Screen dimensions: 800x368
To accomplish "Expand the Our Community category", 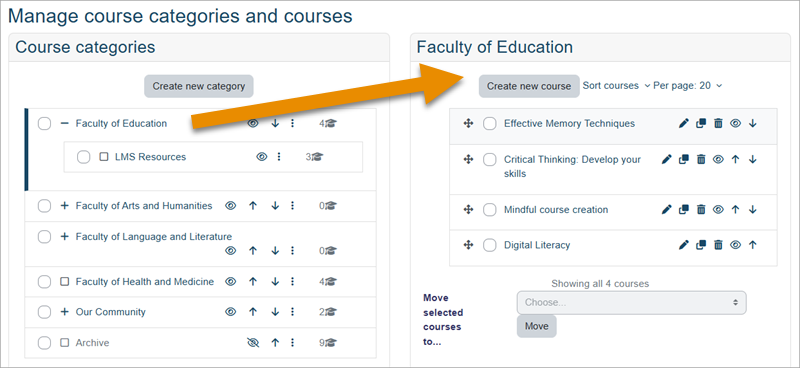I will [64, 312].
